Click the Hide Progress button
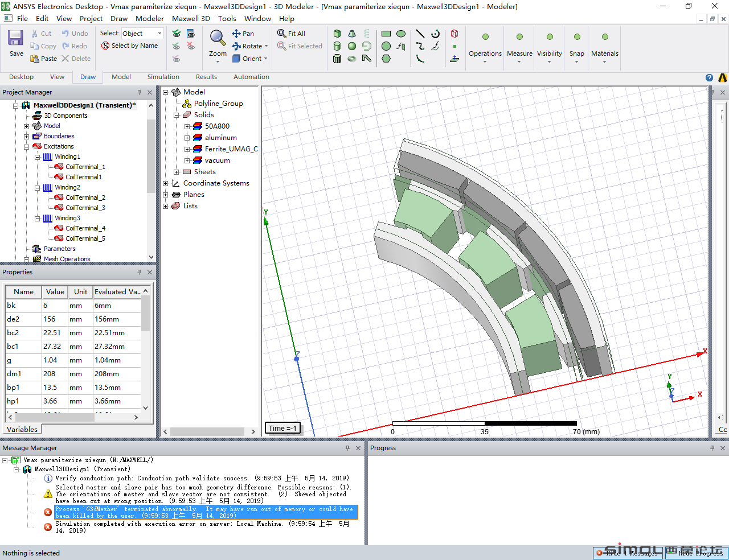This screenshot has height=560, width=729. click(696, 553)
